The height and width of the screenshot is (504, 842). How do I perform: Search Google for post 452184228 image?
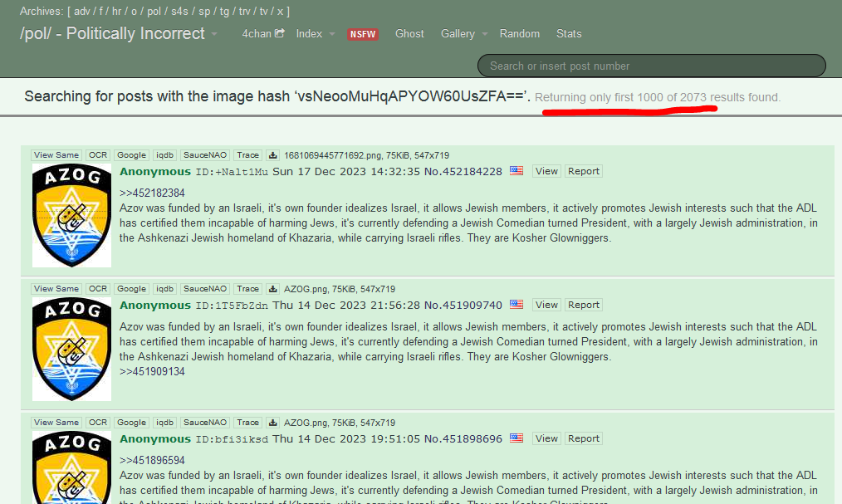click(131, 155)
